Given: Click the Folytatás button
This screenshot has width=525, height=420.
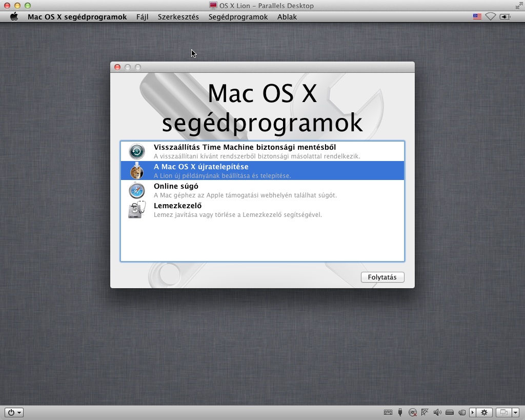Looking at the screenshot, I should click(x=382, y=277).
